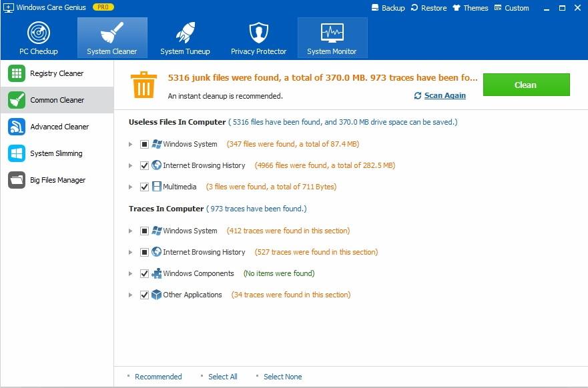This screenshot has height=388, width=588.
Task: Toggle Windows System checkbox under Useless Files
Action: click(x=144, y=144)
